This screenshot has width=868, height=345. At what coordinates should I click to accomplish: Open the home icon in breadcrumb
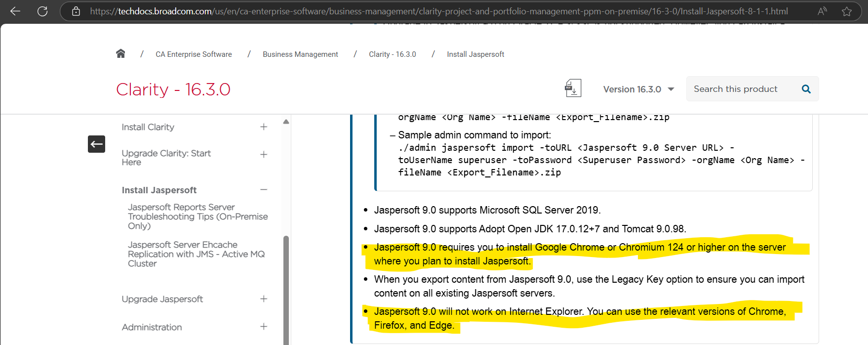[120, 53]
